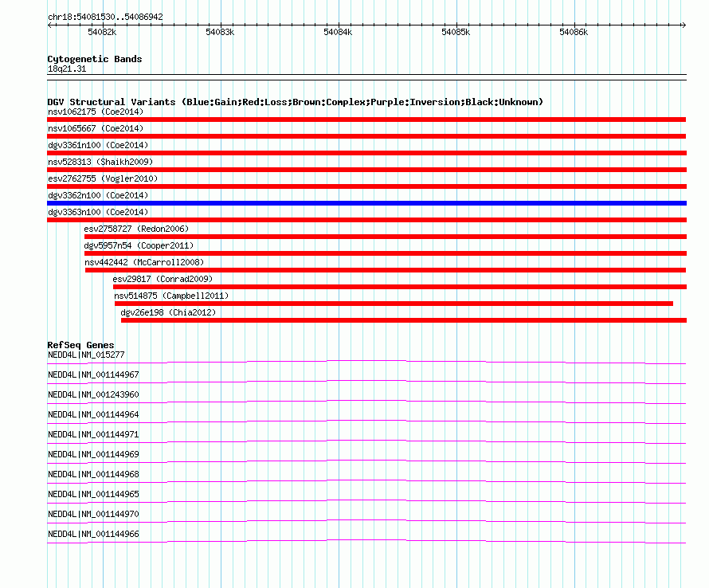Click the red bar under nsv1065667
Screen dimensions: 709x588
[366, 136]
